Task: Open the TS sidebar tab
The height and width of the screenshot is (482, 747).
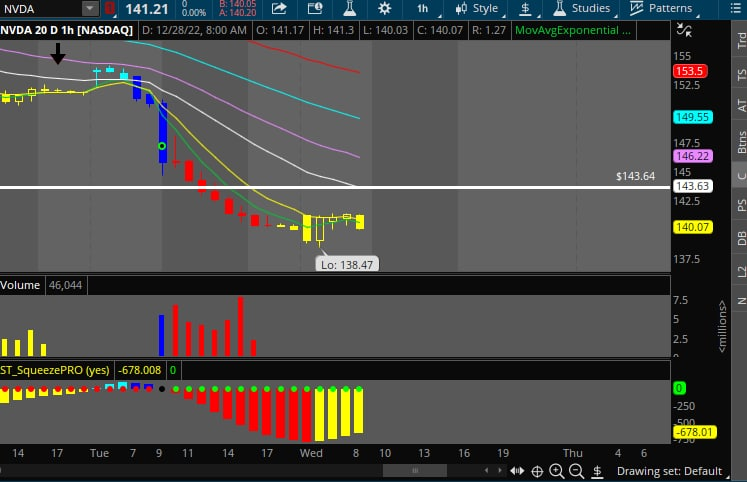Action: 741,74
